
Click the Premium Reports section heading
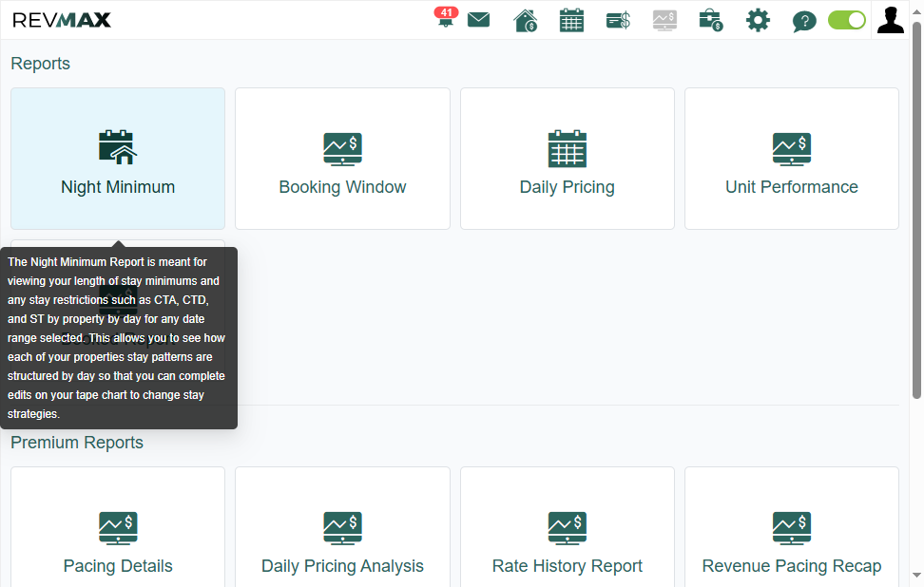coord(77,443)
